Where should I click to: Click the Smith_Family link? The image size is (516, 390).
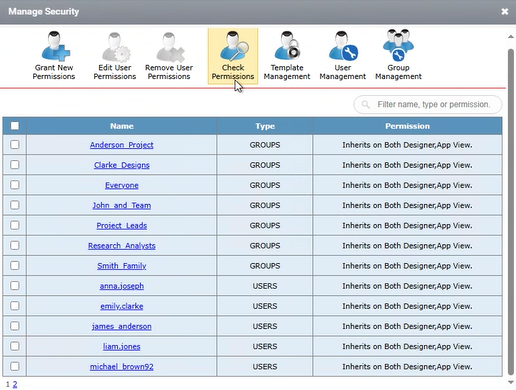[x=122, y=266]
